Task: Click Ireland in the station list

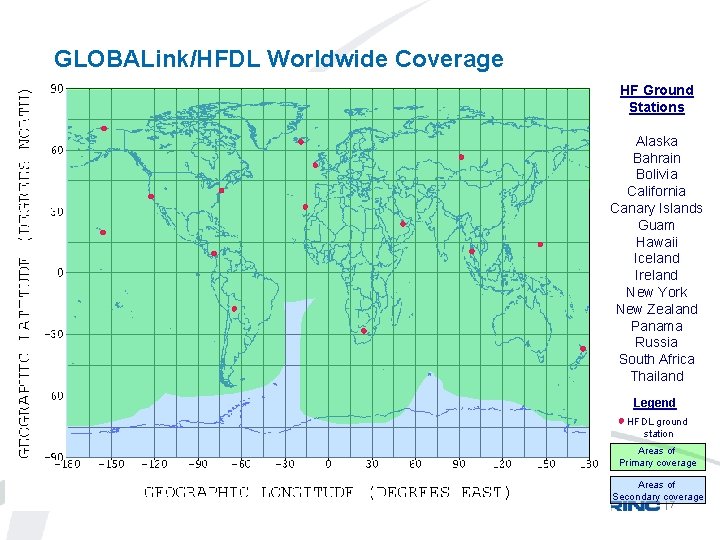Action: [657, 275]
